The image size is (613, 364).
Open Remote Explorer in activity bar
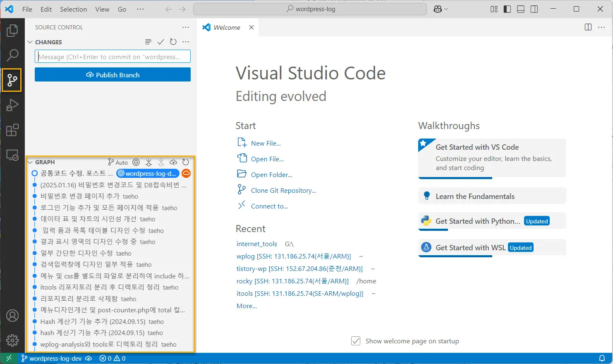point(12,155)
